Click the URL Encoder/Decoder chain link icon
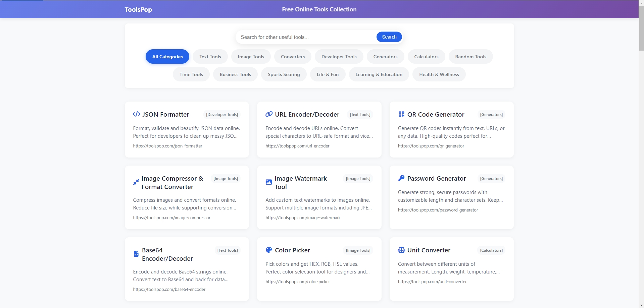Viewport: 644px width, 308px height. 269,114
